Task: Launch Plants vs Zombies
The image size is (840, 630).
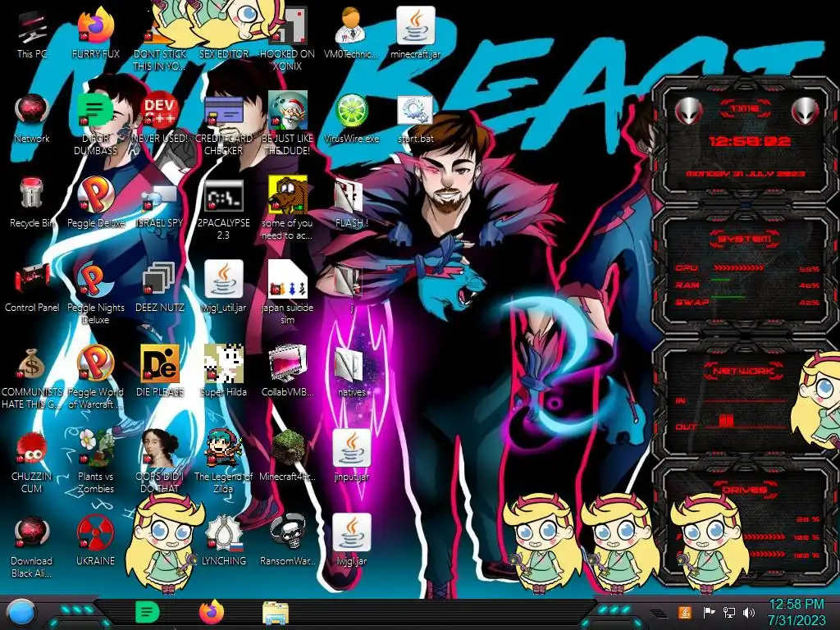Action: (96, 462)
